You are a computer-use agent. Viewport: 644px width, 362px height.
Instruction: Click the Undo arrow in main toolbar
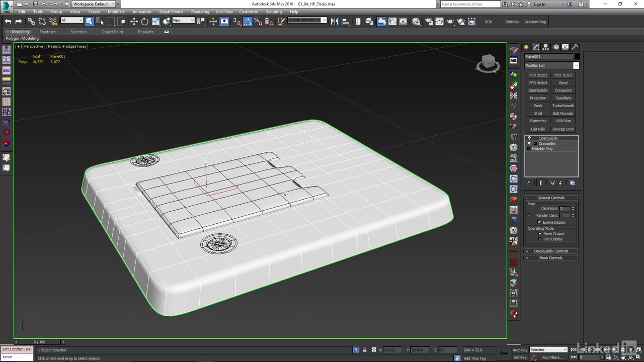[x=8, y=22]
